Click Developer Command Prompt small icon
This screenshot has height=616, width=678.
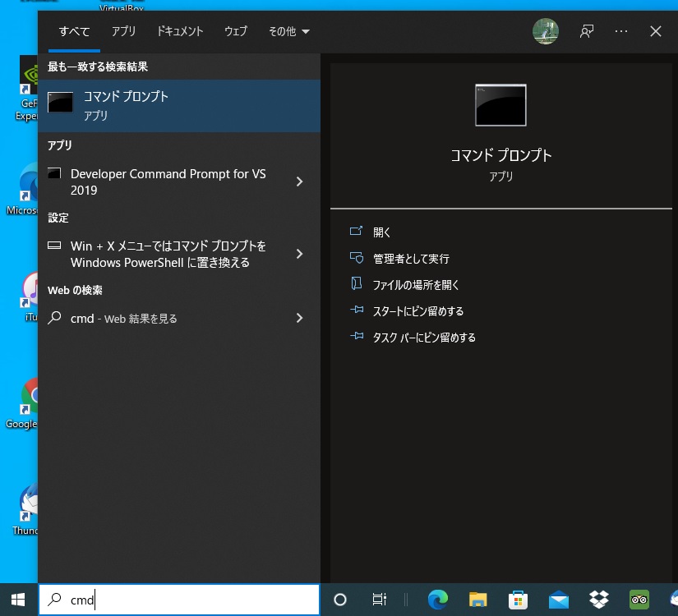(54, 173)
